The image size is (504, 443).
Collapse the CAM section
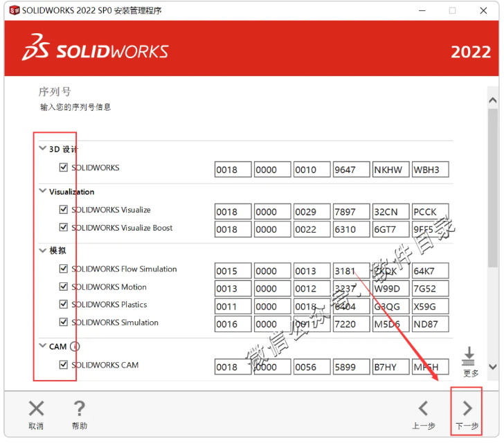point(42,345)
